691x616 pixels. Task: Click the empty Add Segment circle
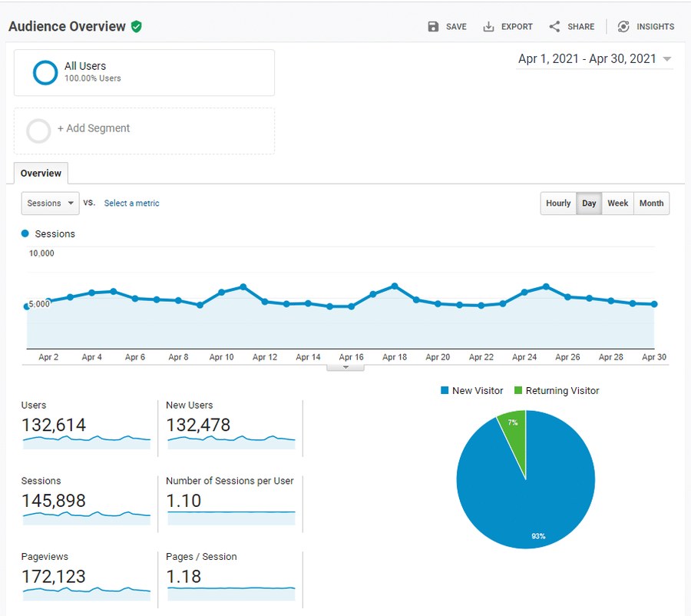point(39,131)
